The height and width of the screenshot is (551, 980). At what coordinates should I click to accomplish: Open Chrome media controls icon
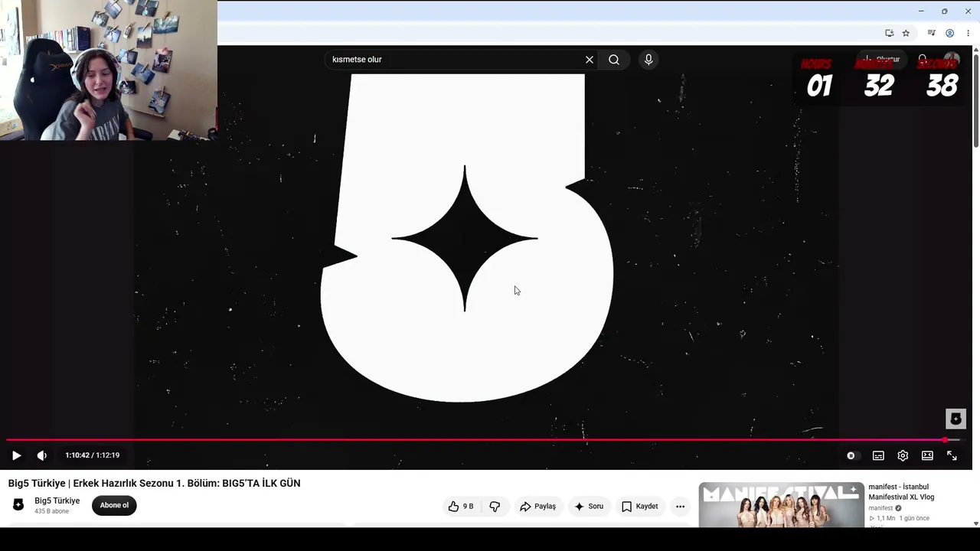click(x=931, y=33)
